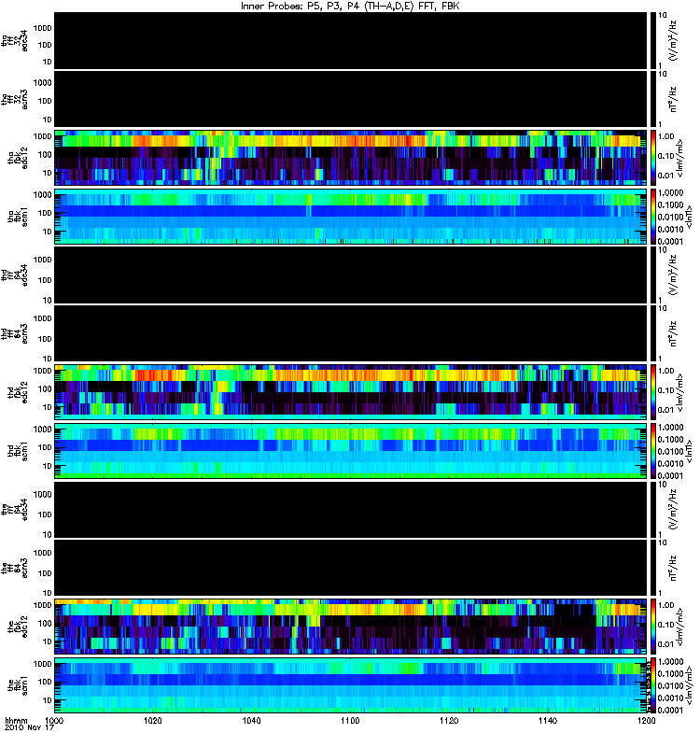Click the the fbk edc12 color bar
This screenshot has width=700, height=747.
653,627
